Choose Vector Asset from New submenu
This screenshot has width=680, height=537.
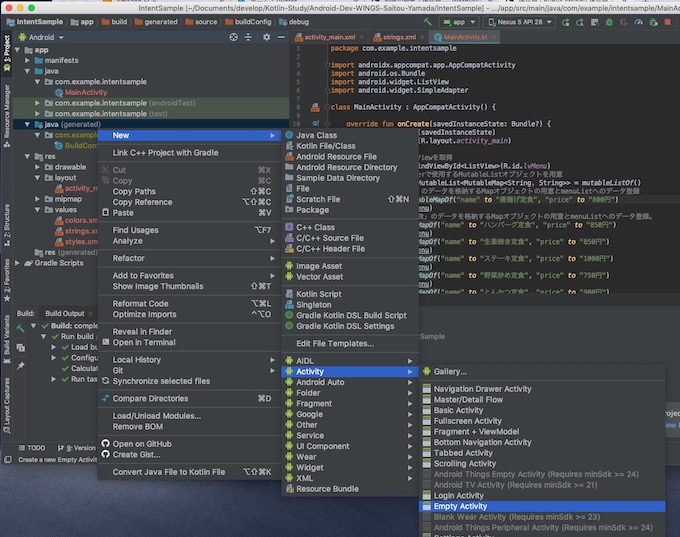[x=350, y=277]
